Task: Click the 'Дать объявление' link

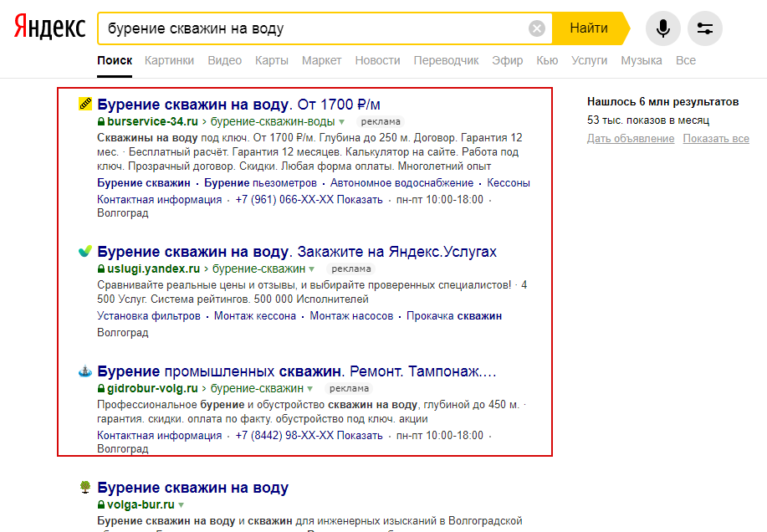Action: click(631, 138)
